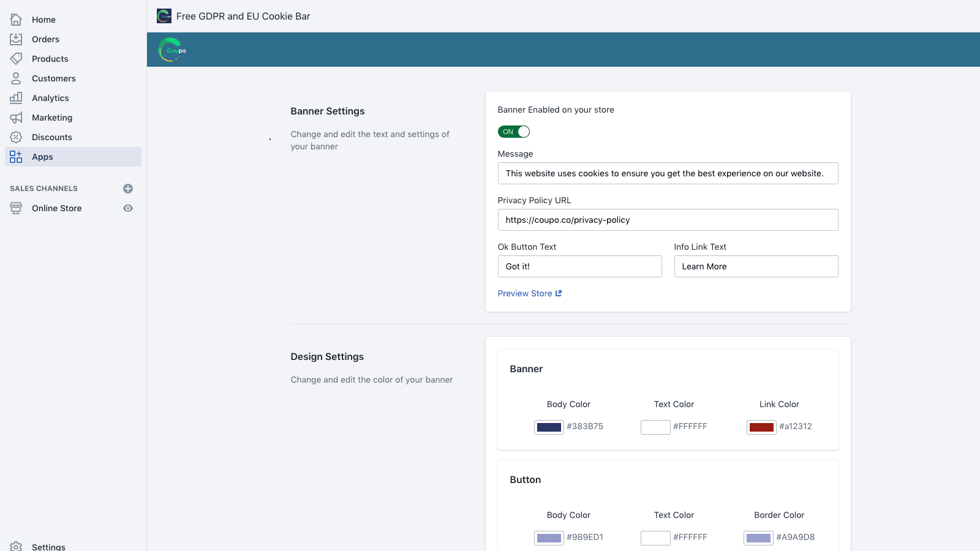The image size is (980, 551).
Task: Add a sales channel with the plus icon
Action: tap(128, 189)
